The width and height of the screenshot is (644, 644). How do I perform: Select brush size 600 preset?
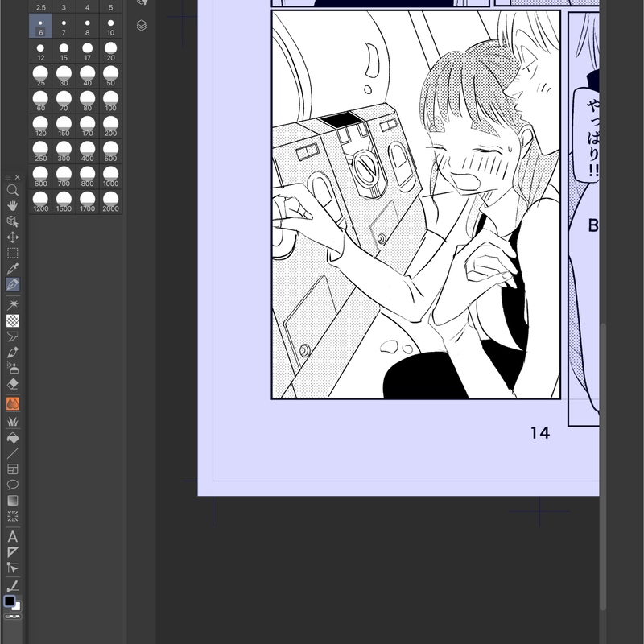pos(40,176)
